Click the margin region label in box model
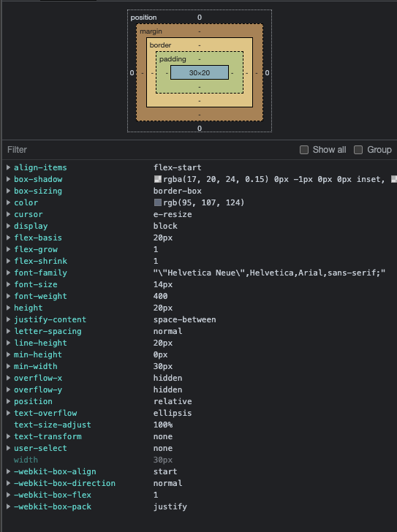 151,31
